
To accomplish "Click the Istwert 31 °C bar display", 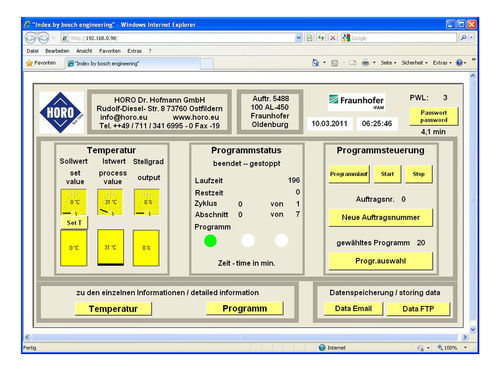I will click(111, 247).
